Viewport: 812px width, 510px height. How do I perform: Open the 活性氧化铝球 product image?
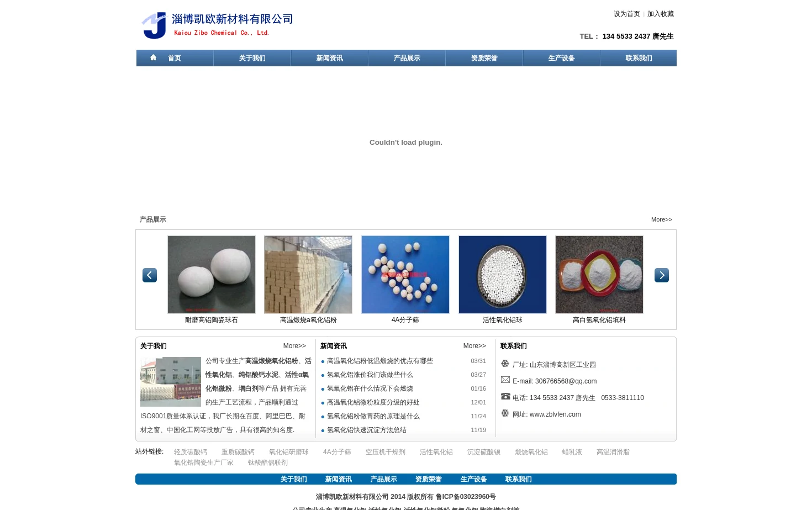503,275
